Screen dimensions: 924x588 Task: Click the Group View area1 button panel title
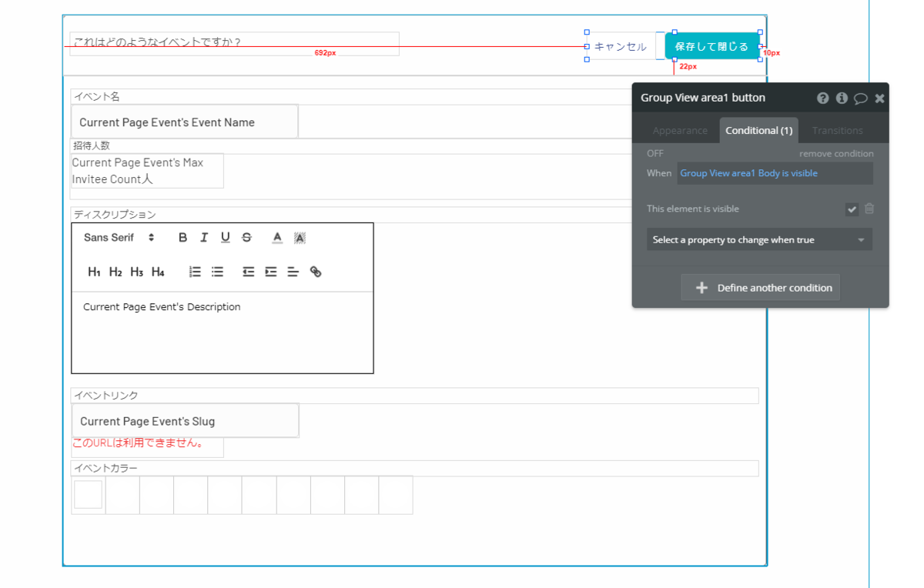pyautogui.click(x=703, y=98)
